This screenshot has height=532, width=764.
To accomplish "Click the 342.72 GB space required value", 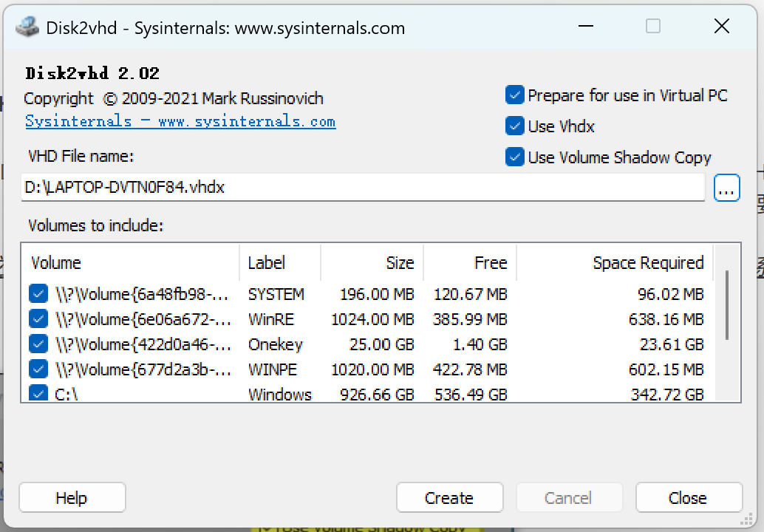I will [x=667, y=394].
